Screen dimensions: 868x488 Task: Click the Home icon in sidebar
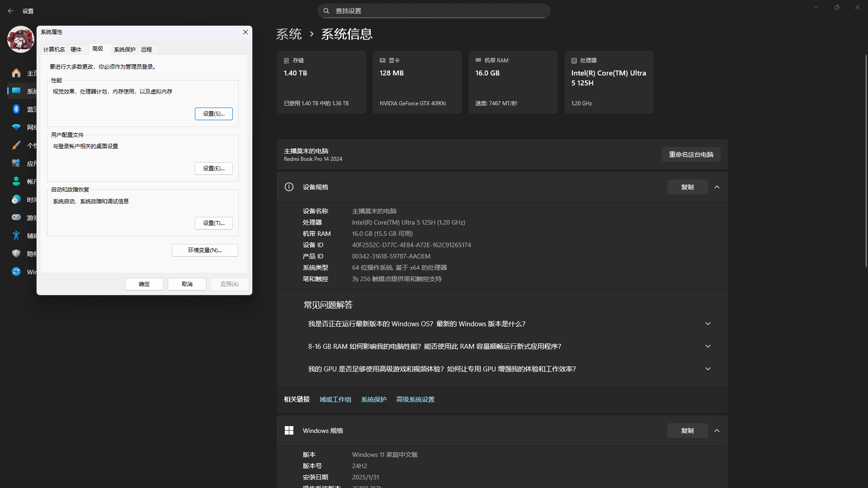[16, 73]
